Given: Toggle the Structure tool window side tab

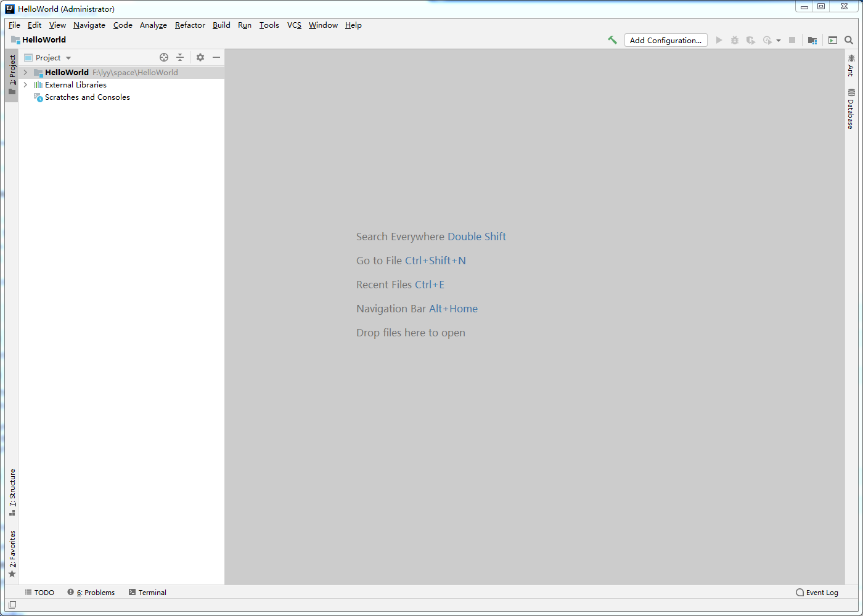Looking at the screenshot, I should click(x=12, y=493).
